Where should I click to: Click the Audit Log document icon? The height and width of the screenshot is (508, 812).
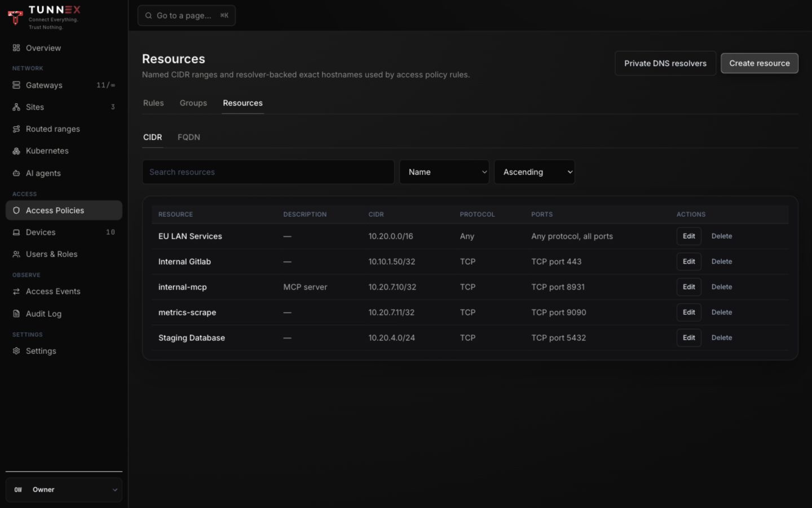point(16,314)
